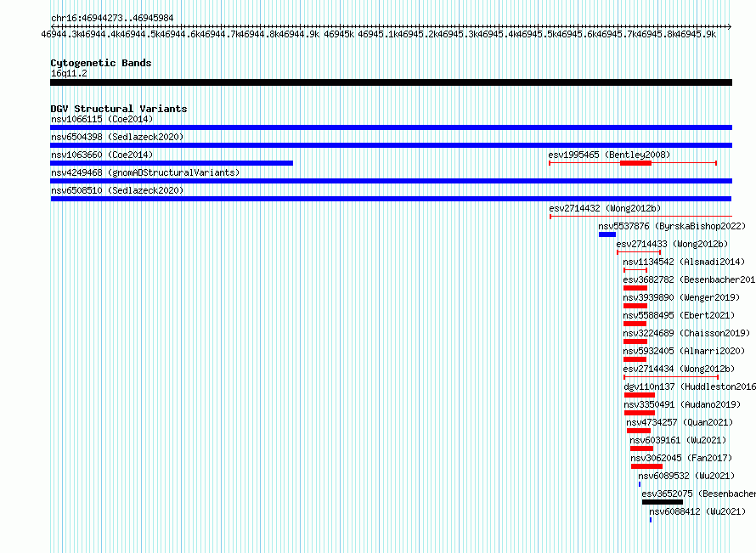
Task: Click the blue bar under nsv6508510
Action: (391, 199)
